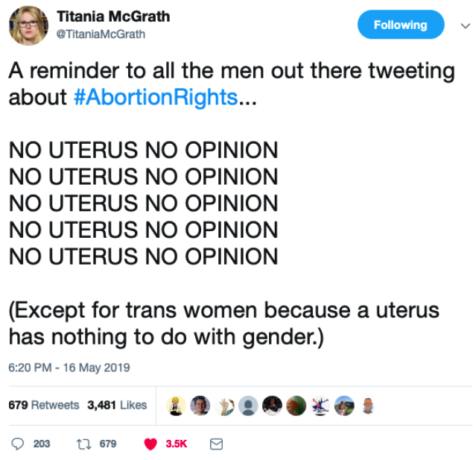Open the #AbortionRights hashtag link
476x460 pixels.
tap(155, 98)
